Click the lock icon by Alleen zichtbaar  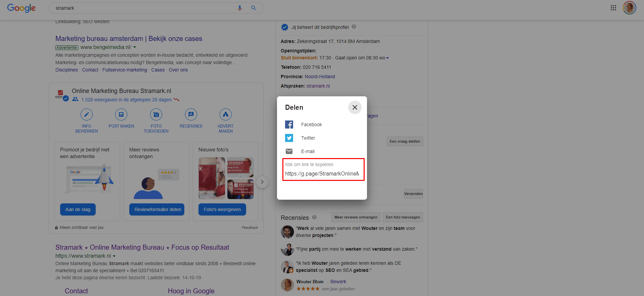coord(56,228)
